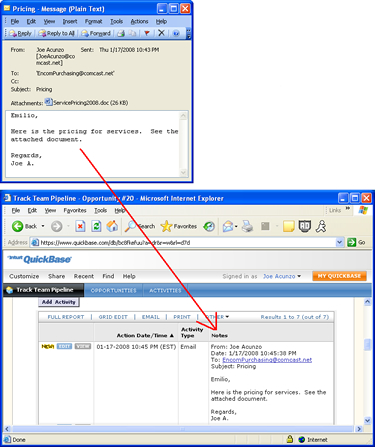Open the Format menu in message window
Screen dimensions: 375x447
coord(93,21)
